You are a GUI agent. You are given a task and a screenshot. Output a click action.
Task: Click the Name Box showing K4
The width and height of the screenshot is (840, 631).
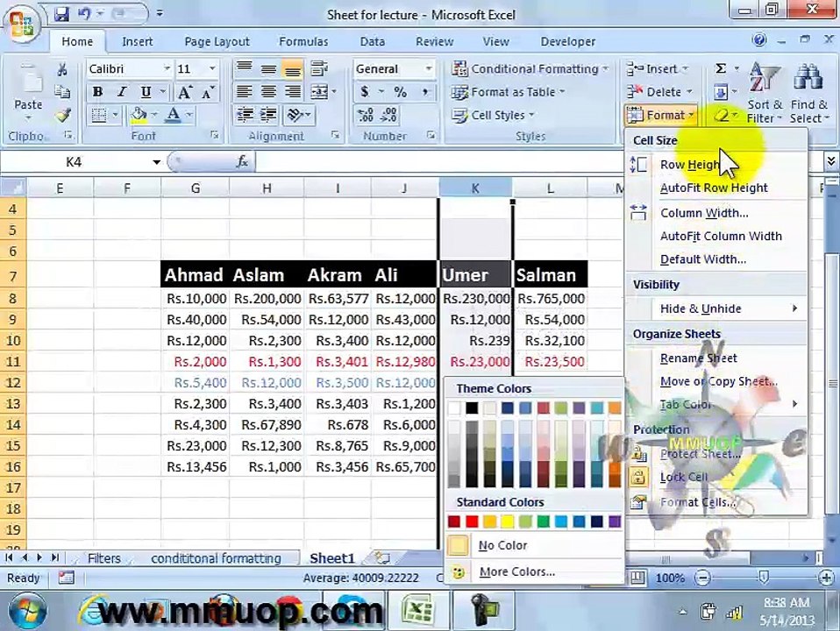click(x=74, y=162)
